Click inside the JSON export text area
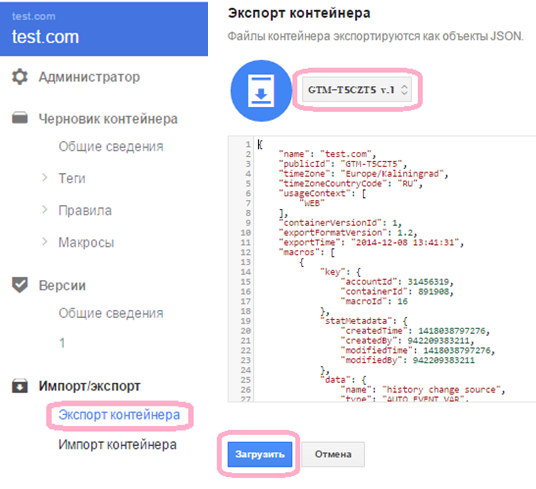Screen dimensions: 536x489 tap(382, 269)
